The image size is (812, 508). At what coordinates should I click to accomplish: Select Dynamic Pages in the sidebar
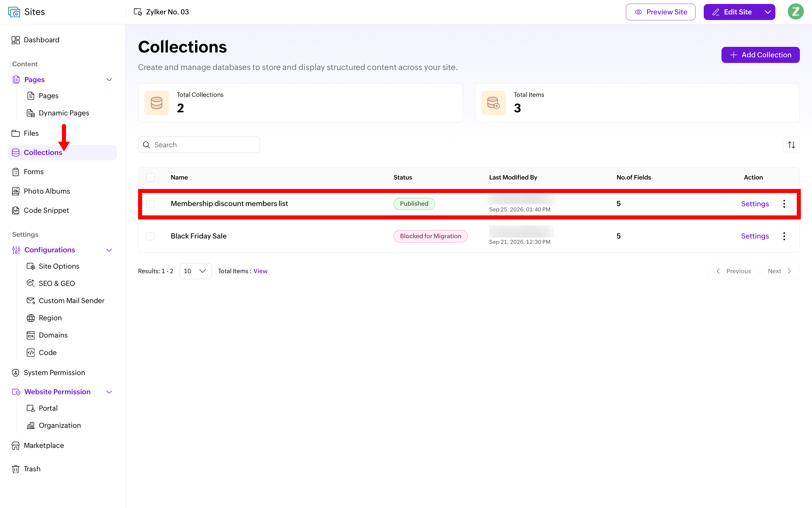(x=58, y=113)
